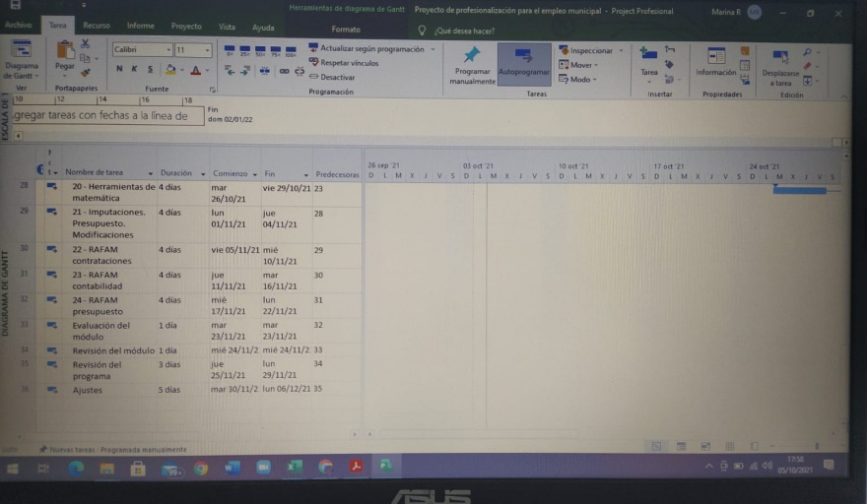The width and height of the screenshot is (867, 504).
Task: Open Word from Windows taskbar
Action: coord(233,467)
